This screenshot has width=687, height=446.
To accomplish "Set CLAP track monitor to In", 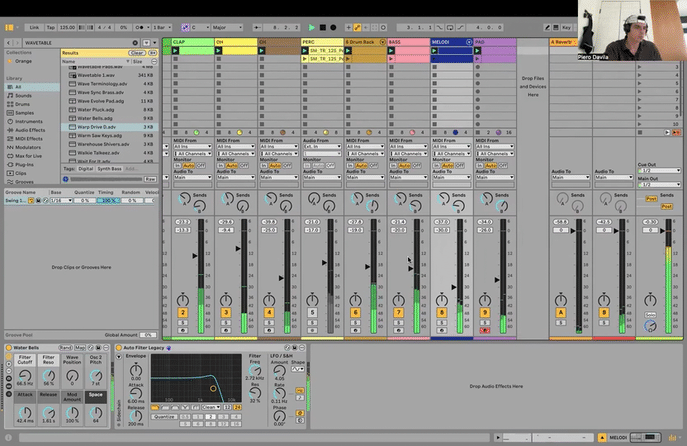I will point(177,166).
